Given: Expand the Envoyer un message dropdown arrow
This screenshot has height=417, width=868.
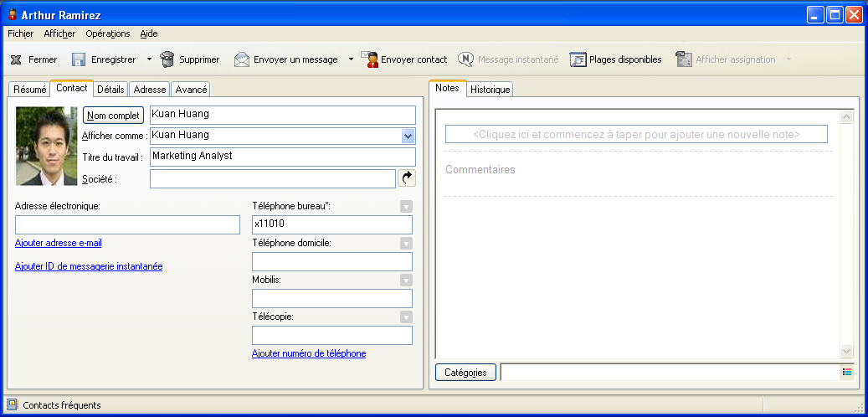Looking at the screenshot, I should pos(351,59).
